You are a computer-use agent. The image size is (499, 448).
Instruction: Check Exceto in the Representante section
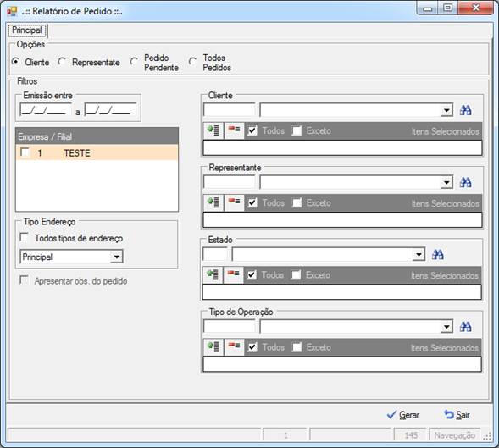(x=297, y=202)
